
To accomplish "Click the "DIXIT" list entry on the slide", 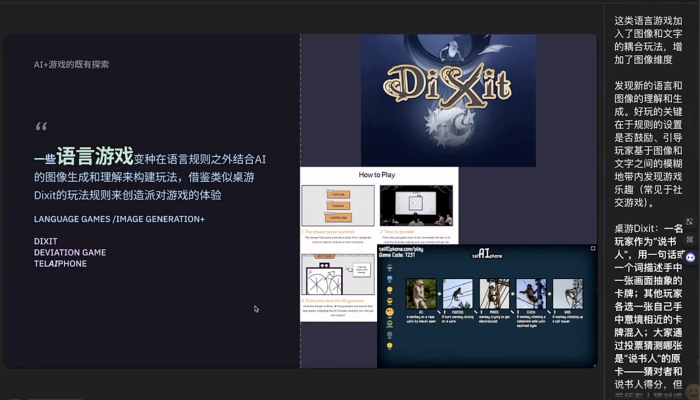I will pyautogui.click(x=46, y=241).
